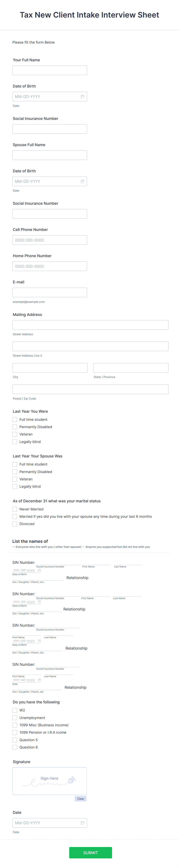Click the E-mail input field
179x868 pixels.
tap(49, 292)
